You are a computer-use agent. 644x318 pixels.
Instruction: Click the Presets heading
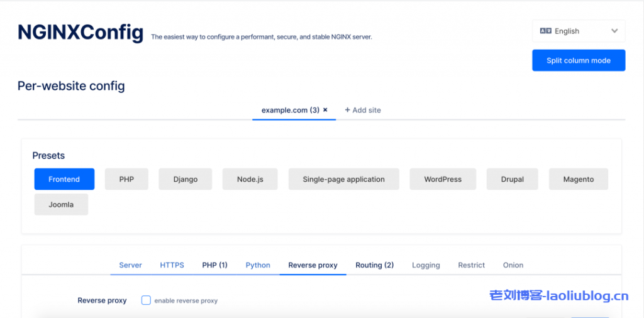coord(48,156)
